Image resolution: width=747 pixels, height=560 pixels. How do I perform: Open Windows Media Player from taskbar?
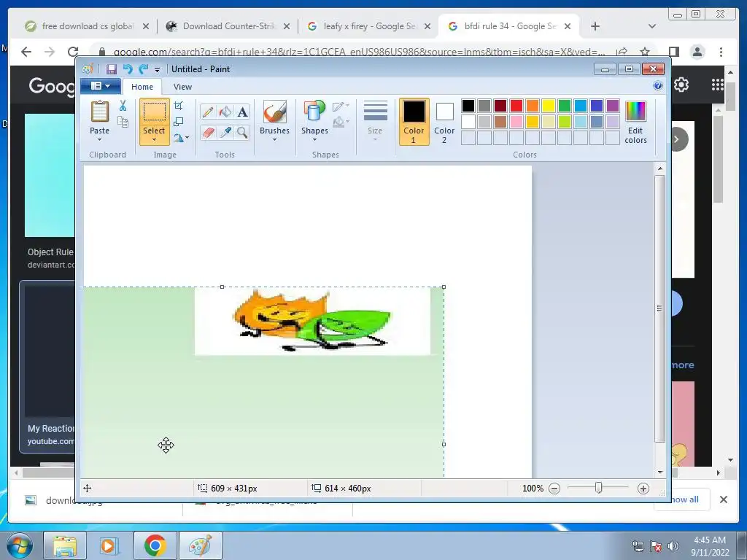[x=109, y=545]
